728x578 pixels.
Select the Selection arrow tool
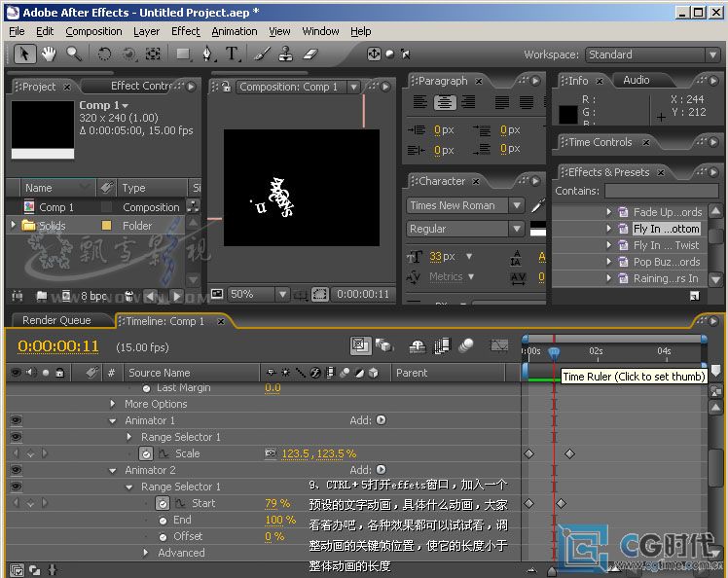24,54
